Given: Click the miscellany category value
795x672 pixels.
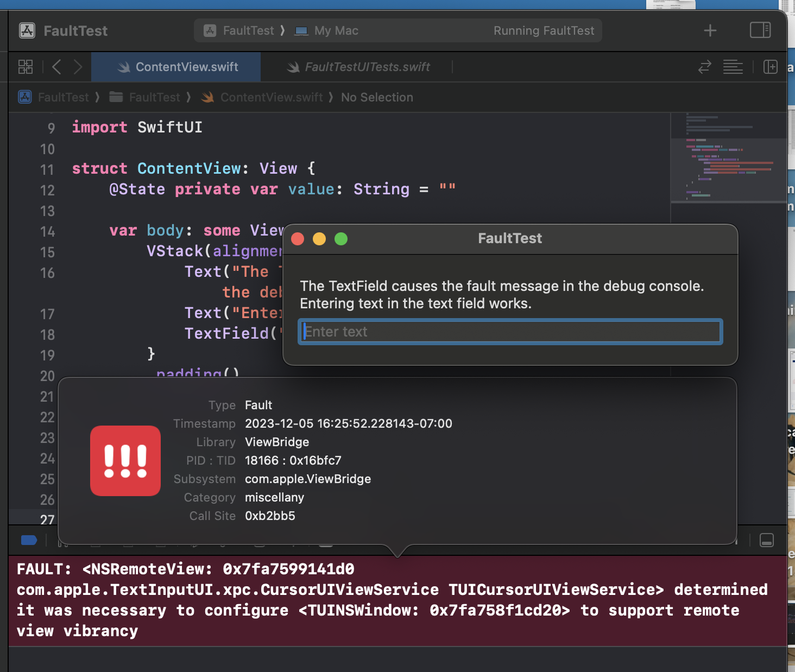Looking at the screenshot, I should pyautogui.click(x=274, y=497).
